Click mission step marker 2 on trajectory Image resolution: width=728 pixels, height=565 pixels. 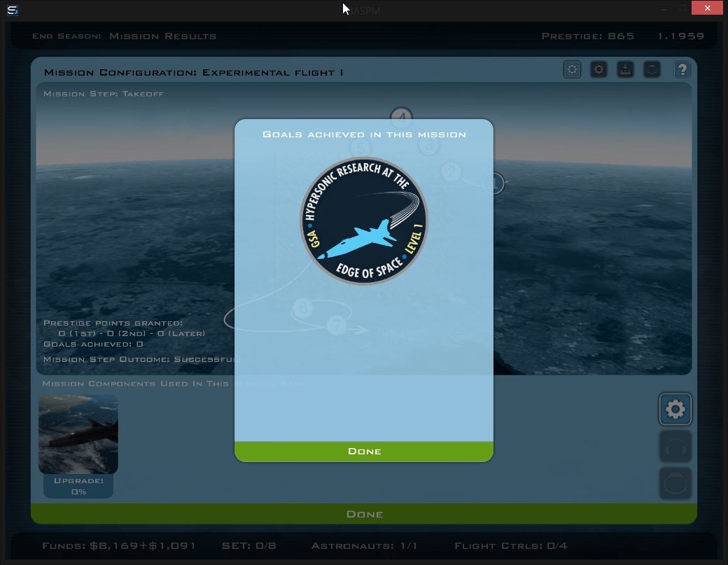[451, 172]
